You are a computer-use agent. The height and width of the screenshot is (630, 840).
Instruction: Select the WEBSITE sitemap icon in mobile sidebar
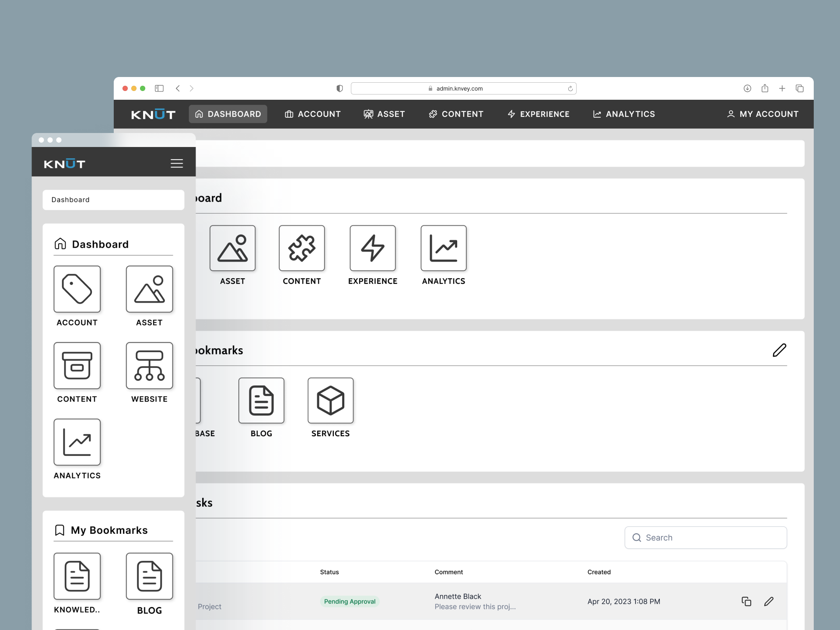tap(149, 366)
